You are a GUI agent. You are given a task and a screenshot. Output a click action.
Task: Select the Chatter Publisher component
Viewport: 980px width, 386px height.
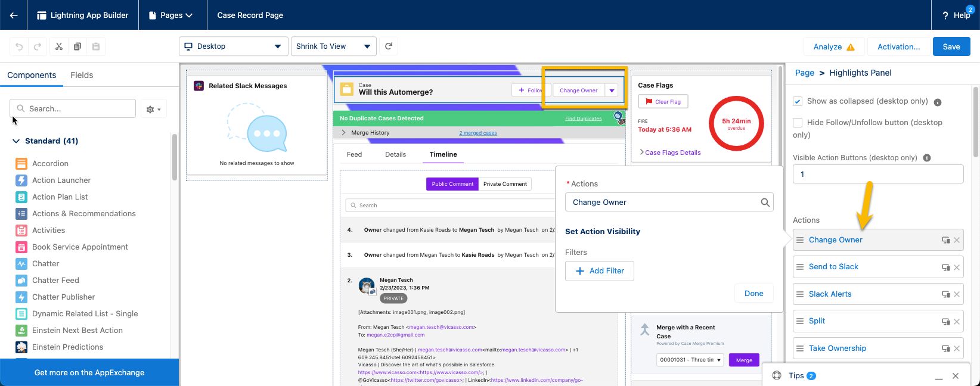click(63, 297)
